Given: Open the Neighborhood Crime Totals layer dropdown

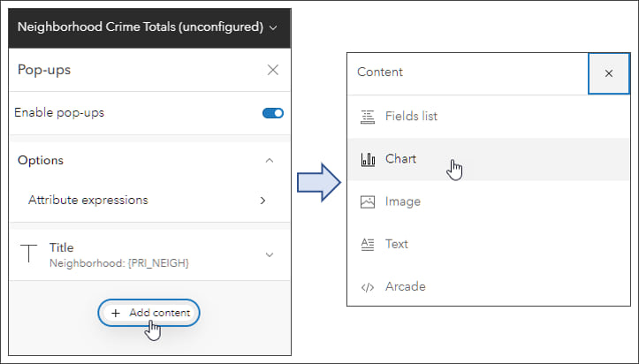Looking at the screenshot, I should pyautogui.click(x=273, y=27).
